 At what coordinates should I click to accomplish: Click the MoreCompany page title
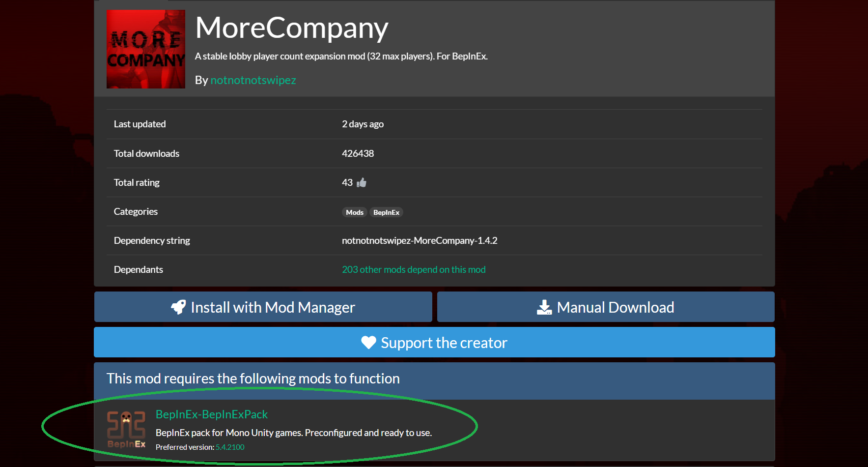click(x=292, y=28)
